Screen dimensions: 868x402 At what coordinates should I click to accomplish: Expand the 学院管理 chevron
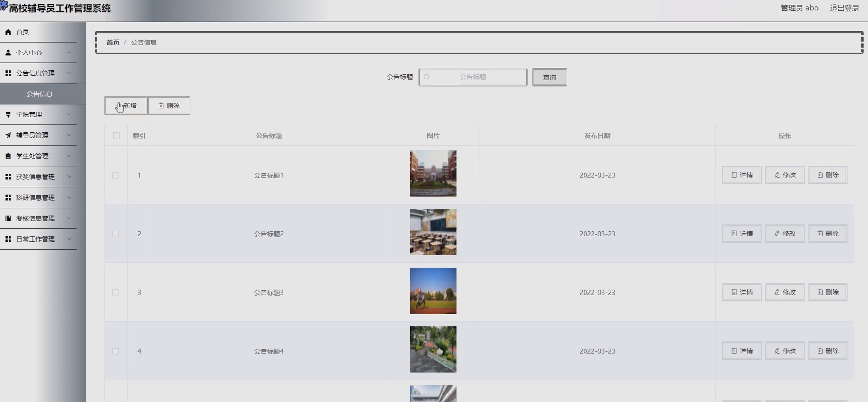point(69,114)
